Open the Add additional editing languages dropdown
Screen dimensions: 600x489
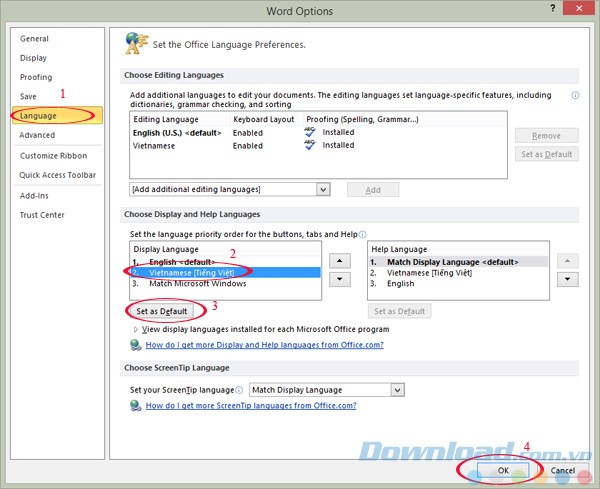point(323,189)
